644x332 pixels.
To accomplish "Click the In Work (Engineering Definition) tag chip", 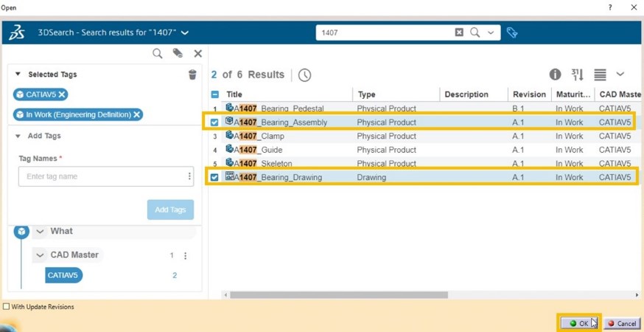I will click(78, 114).
